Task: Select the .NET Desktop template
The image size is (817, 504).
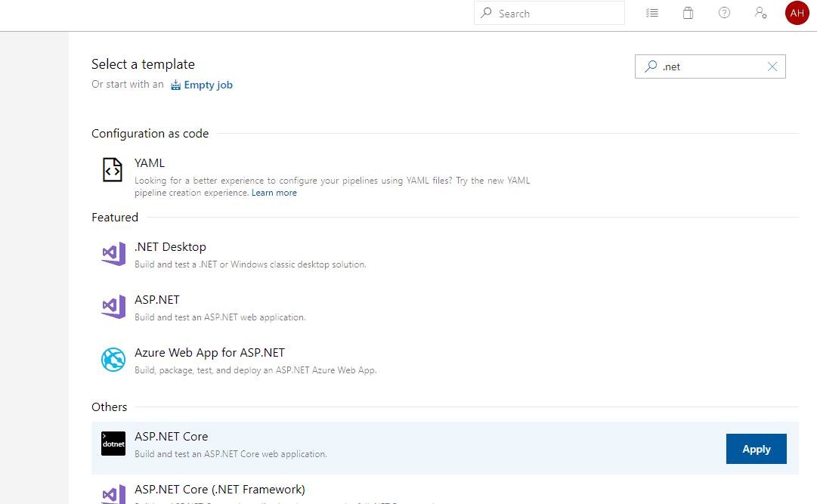Action: 170,247
